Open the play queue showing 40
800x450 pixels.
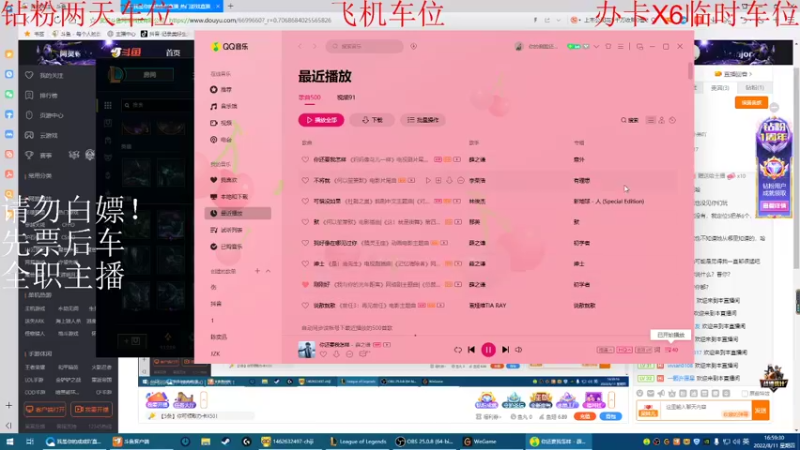(x=671, y=350)
